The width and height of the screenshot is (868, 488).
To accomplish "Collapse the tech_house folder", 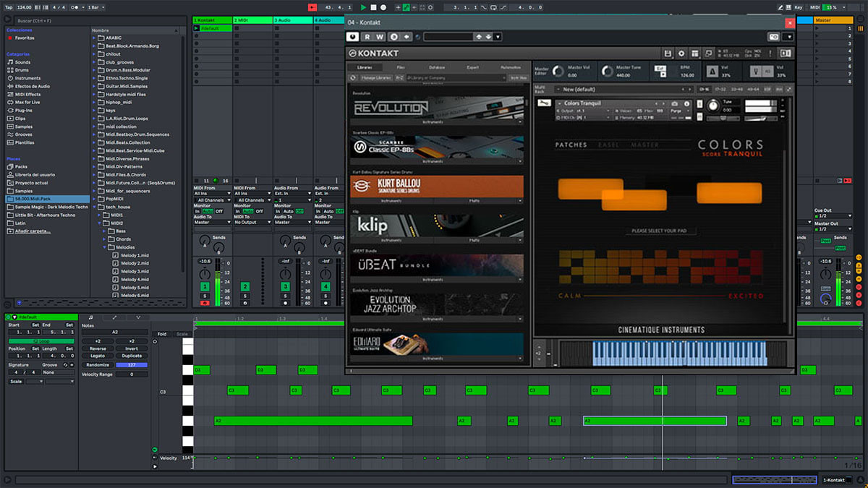I will (94, 207).
